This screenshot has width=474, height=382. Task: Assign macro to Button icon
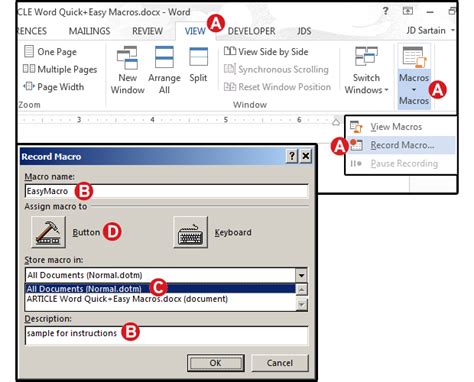coord(48,232)
